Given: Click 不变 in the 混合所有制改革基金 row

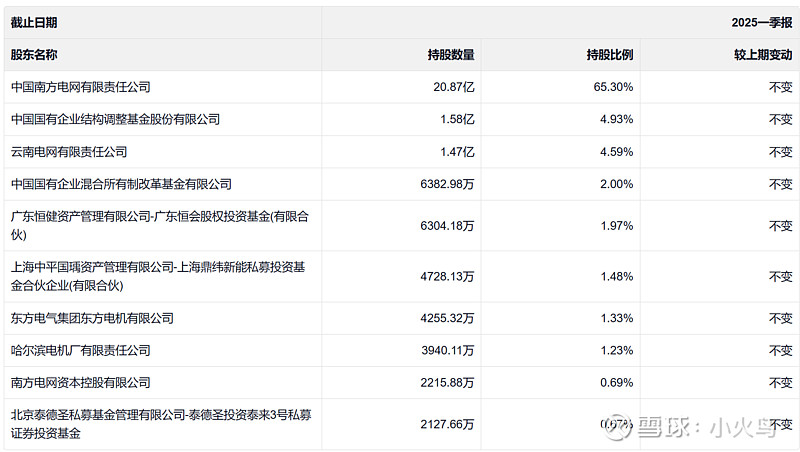Looking at the screenshot, I should click(781, 184).
